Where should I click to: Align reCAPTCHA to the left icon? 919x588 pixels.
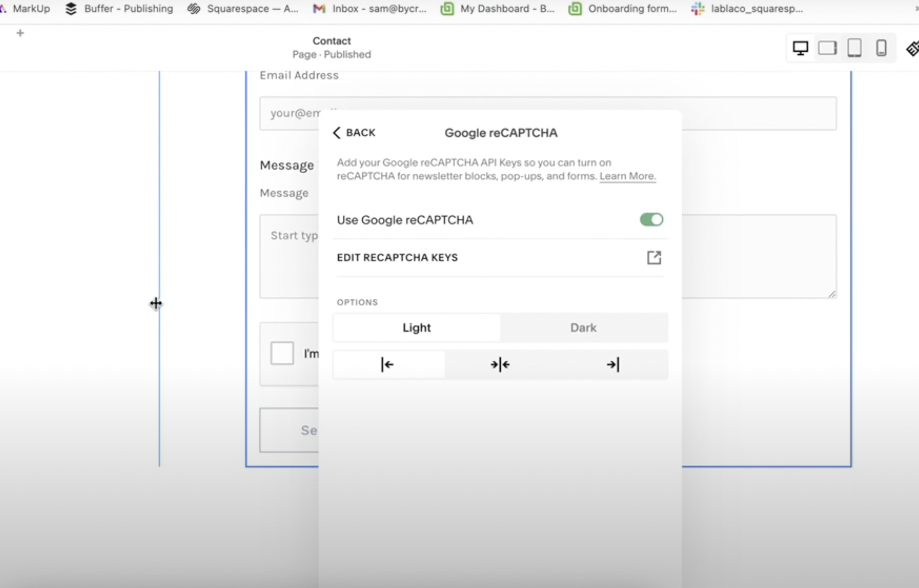[x=388, y=364]
